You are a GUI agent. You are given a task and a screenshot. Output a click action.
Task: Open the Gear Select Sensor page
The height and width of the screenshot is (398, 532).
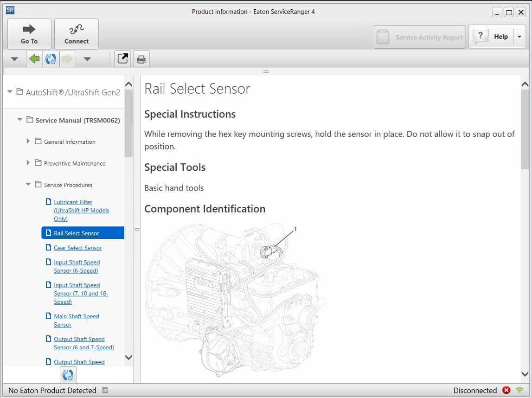point(77,248)
